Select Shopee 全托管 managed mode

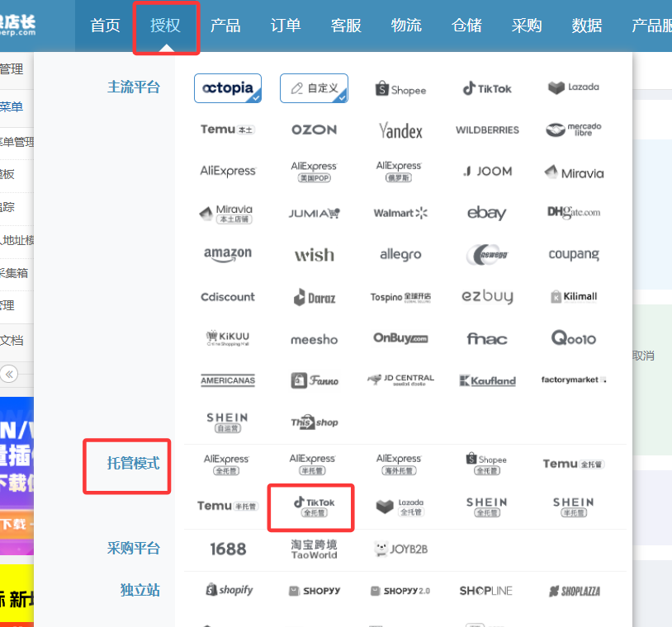(x=487, y=464)
